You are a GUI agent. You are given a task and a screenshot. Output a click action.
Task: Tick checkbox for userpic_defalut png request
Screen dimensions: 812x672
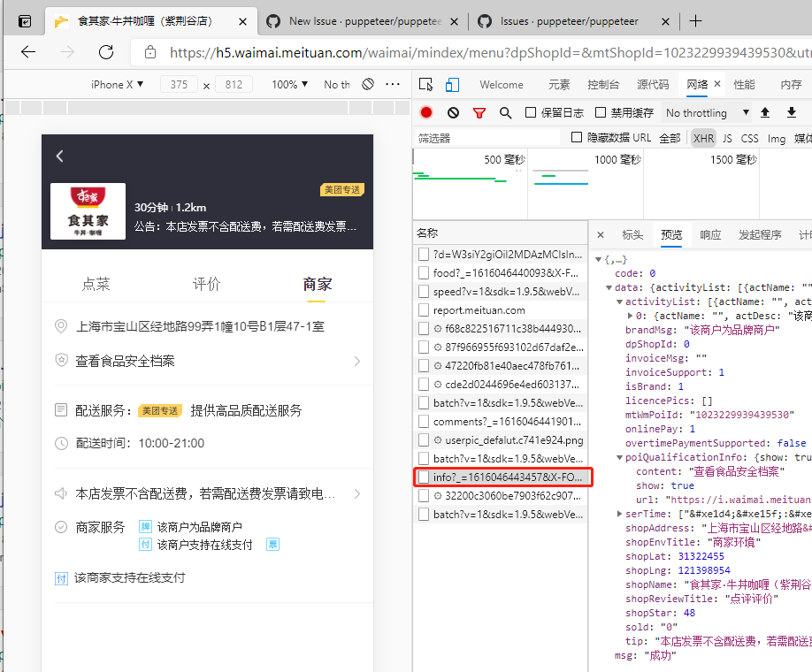point(424,440)
